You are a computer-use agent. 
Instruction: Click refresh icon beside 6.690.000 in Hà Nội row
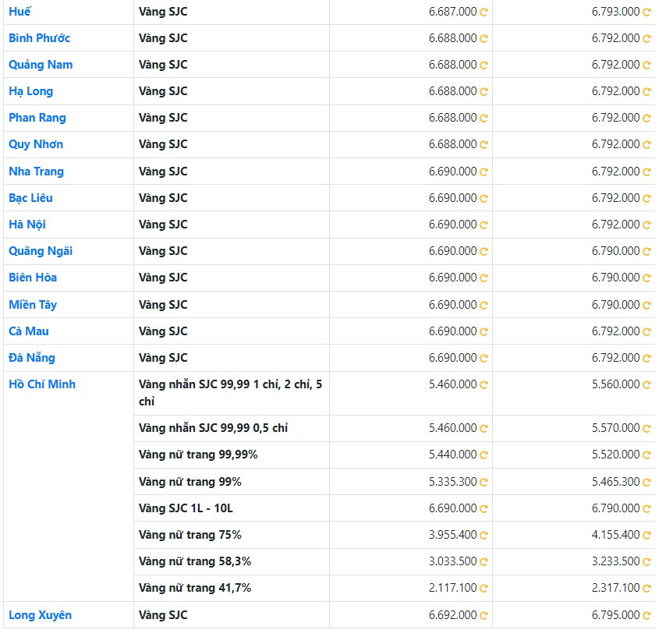click(484, 225)
